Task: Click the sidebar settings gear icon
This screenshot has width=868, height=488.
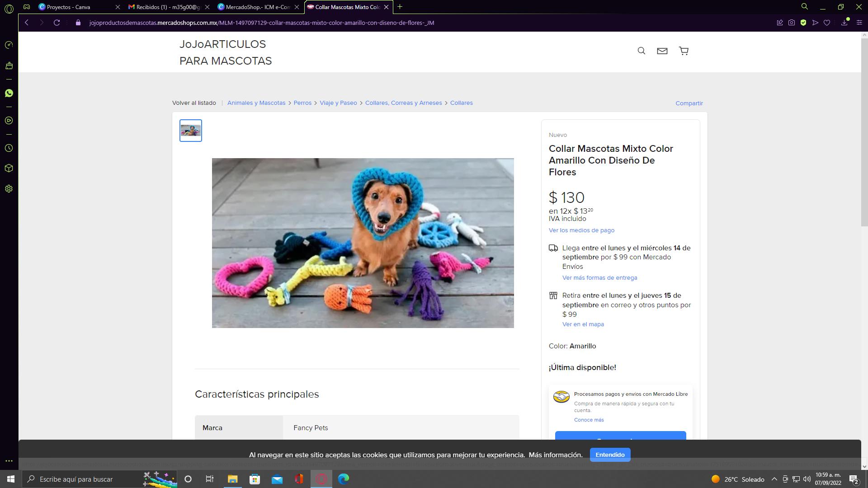Action: 9,189
